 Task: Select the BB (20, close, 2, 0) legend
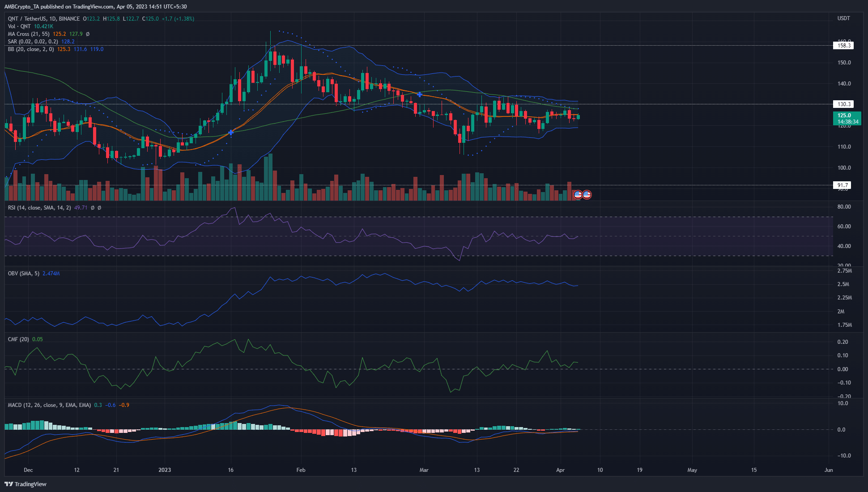pyautogui.click(x=31, y=49)
